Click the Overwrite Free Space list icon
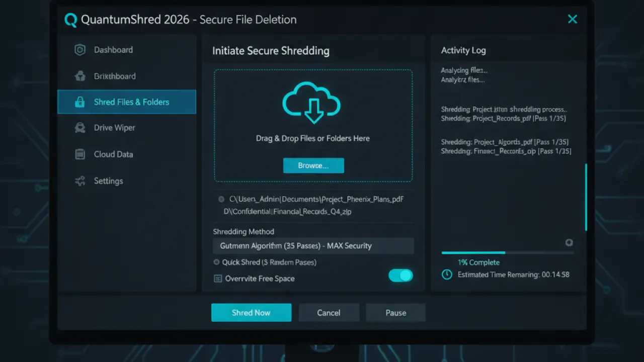The width and height of the screenshot is (644, 362). (218, 279)
